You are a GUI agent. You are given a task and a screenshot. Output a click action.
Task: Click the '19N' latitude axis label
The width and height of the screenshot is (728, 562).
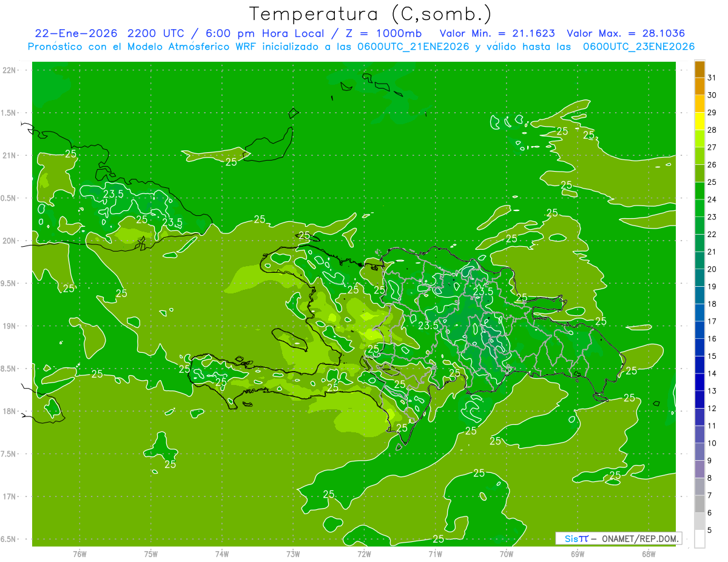click(x=10, y=326)
